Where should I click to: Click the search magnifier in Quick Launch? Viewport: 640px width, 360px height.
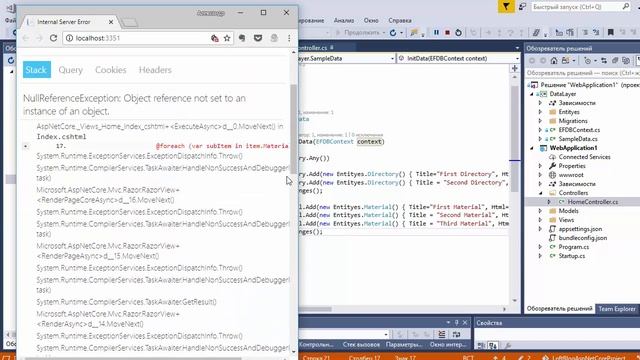(x=625, y=7)
